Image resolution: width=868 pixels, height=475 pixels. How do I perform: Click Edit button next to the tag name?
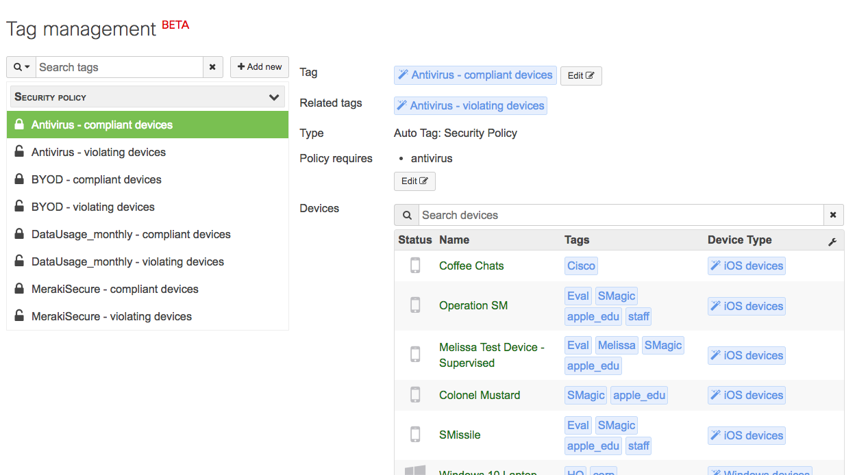tap(580, 76)
